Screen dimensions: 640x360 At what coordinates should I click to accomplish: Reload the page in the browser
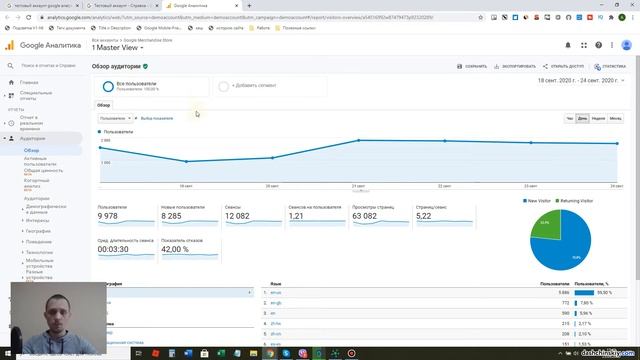(29, 18)
